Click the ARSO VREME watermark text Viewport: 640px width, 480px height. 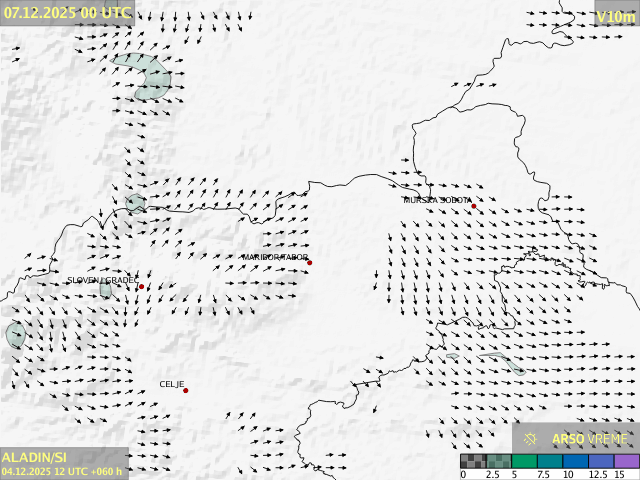pyautogui.click(x=590, y=439)
